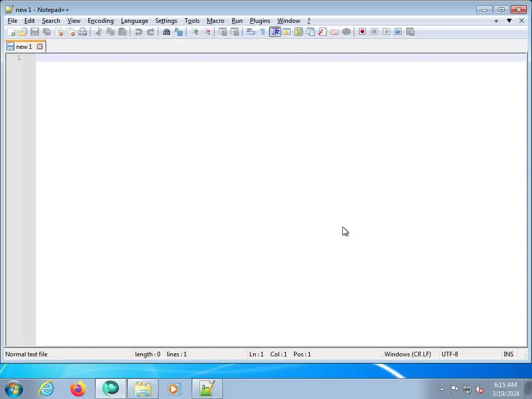
Task: Click the Zoom Out icon
Action: [207, 32]
